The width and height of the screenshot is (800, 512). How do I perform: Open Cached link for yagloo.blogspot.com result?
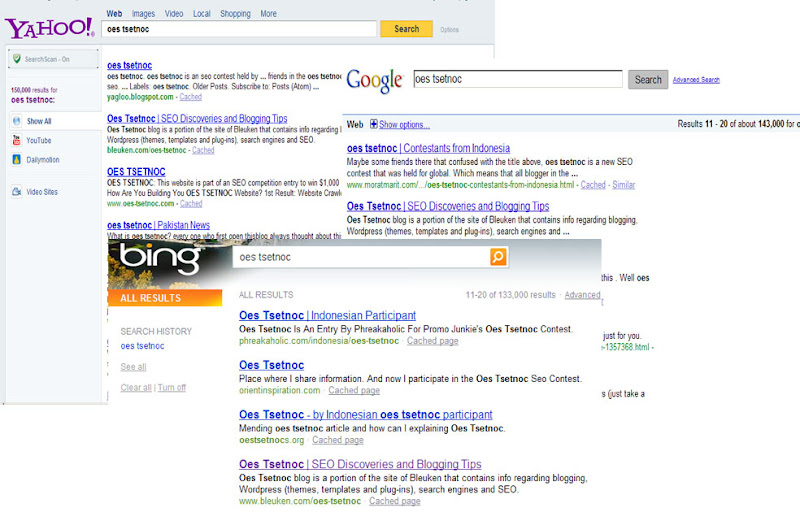pyautogui.click(x=190, y=96)
